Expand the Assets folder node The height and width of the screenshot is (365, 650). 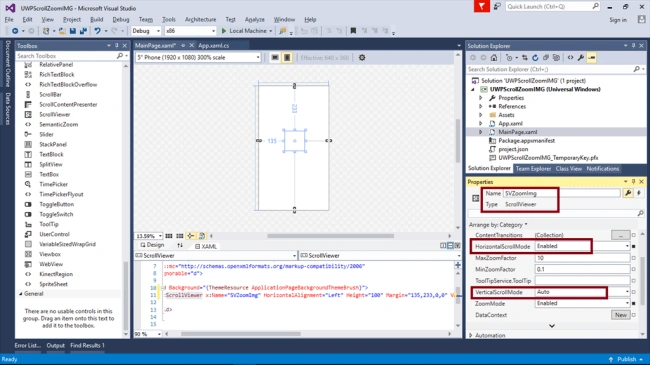tap(481, 115)
